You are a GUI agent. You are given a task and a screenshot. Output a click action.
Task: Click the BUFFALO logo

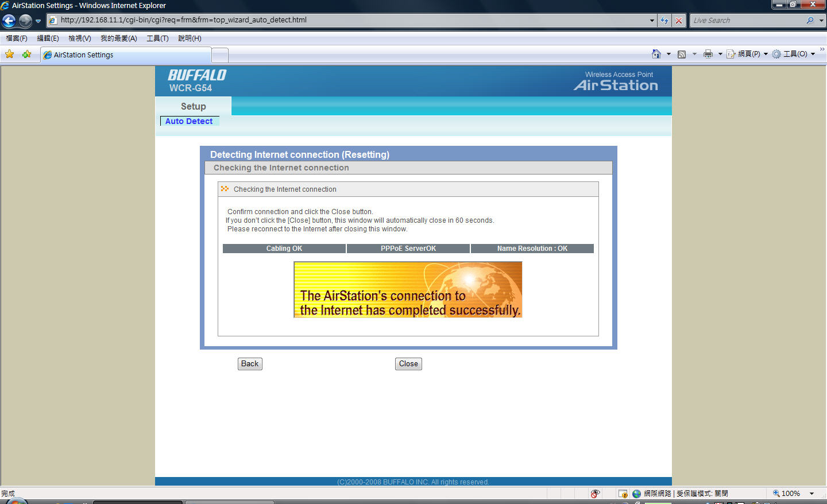pyautogui.click(x=197, y=75)
